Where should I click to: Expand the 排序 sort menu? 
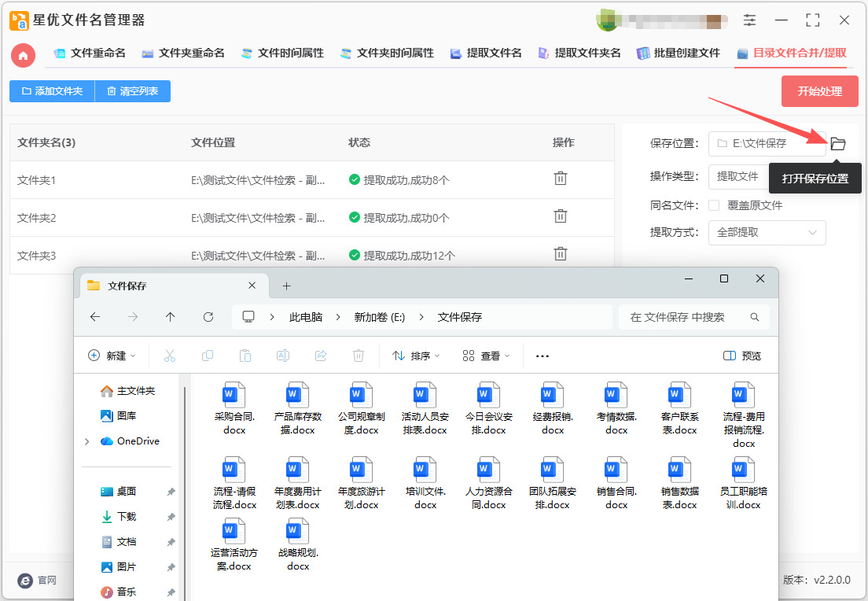coord(416,356)
